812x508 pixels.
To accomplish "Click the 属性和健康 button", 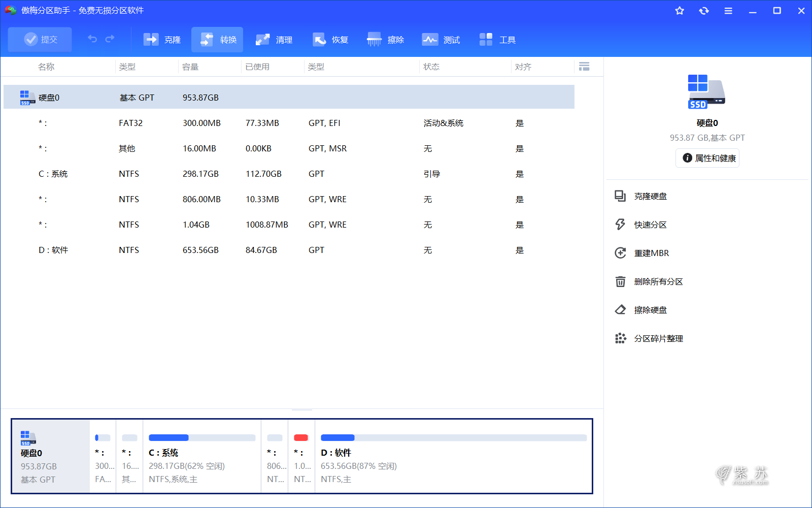I will (x=707, y=158).
